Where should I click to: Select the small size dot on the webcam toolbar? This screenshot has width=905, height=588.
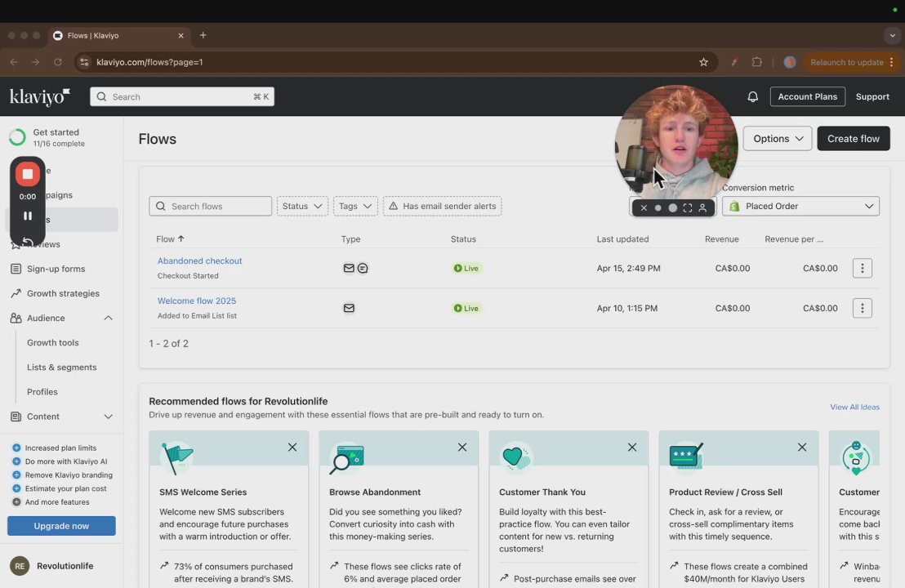point(658,207)
